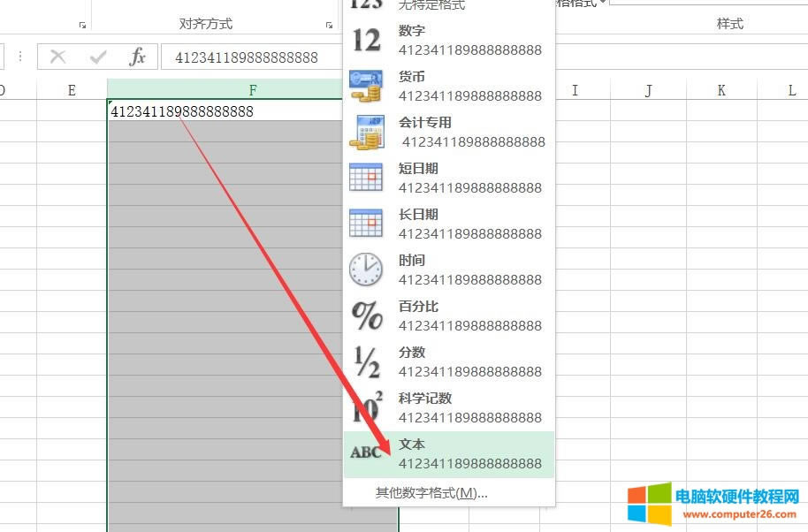Screen dimensions: 808x532
Task: Apply the 文本 ABC text format icon
Action: tap(366, 453)
